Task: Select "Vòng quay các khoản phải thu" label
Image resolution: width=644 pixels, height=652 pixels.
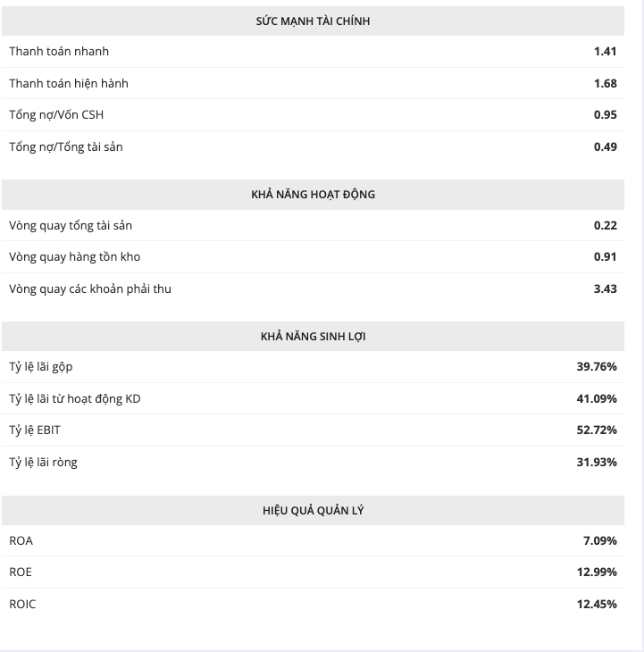Action: tap(90, 288)
